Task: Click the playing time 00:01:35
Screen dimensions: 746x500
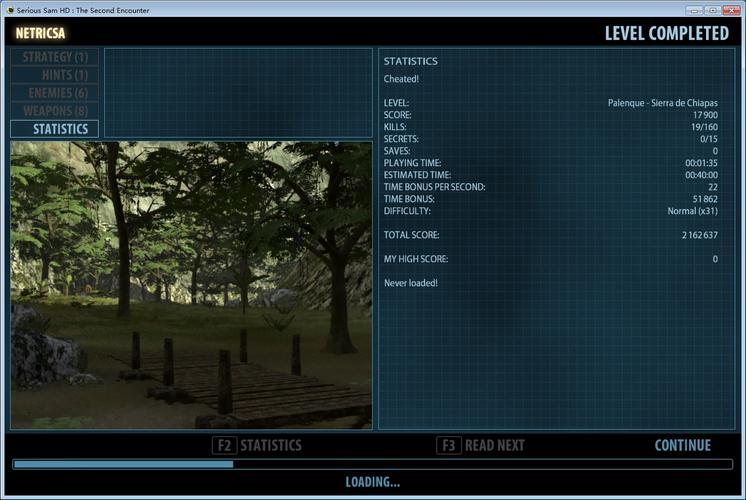Action: tap(701, 163)
